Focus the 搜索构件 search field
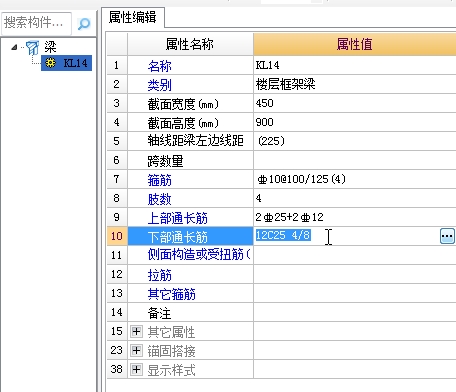456x392 pixels. click(36, 23)
